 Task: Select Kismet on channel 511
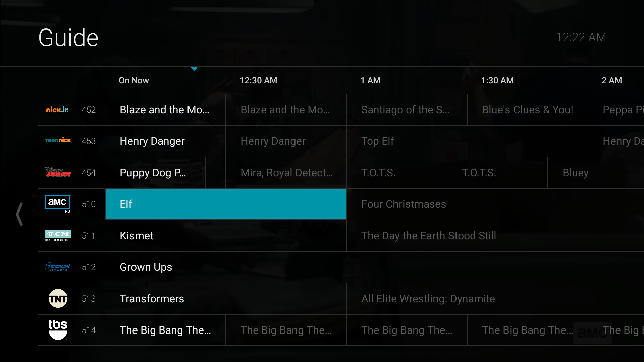[x=137, y=236]
